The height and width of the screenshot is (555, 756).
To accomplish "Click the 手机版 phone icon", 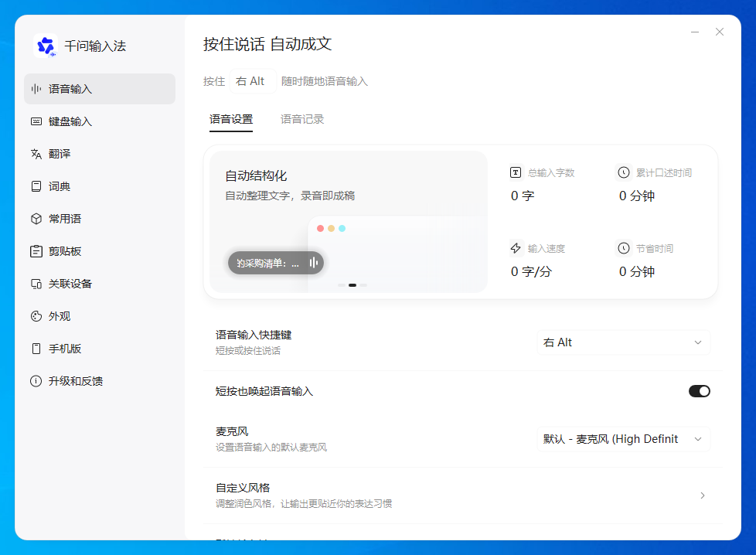I will point(36,349).
